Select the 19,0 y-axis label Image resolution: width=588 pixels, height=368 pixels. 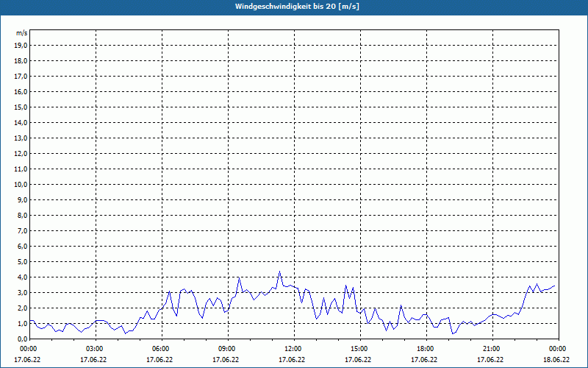click(21, 45)
